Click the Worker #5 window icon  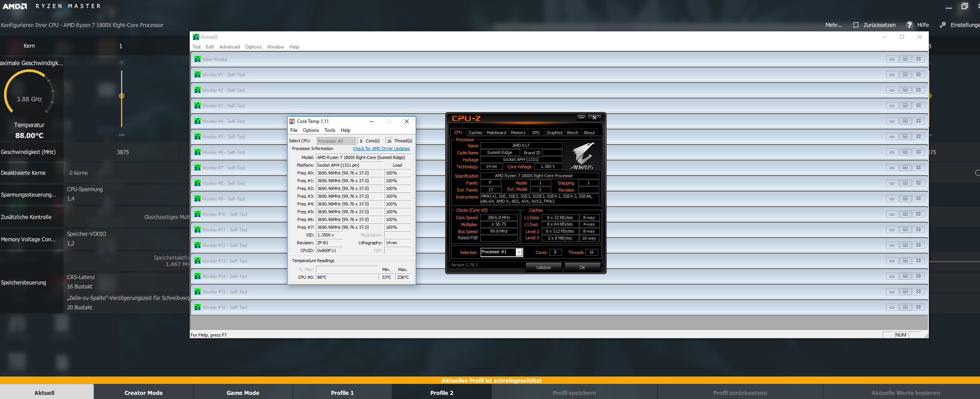(x=198, y=136)
